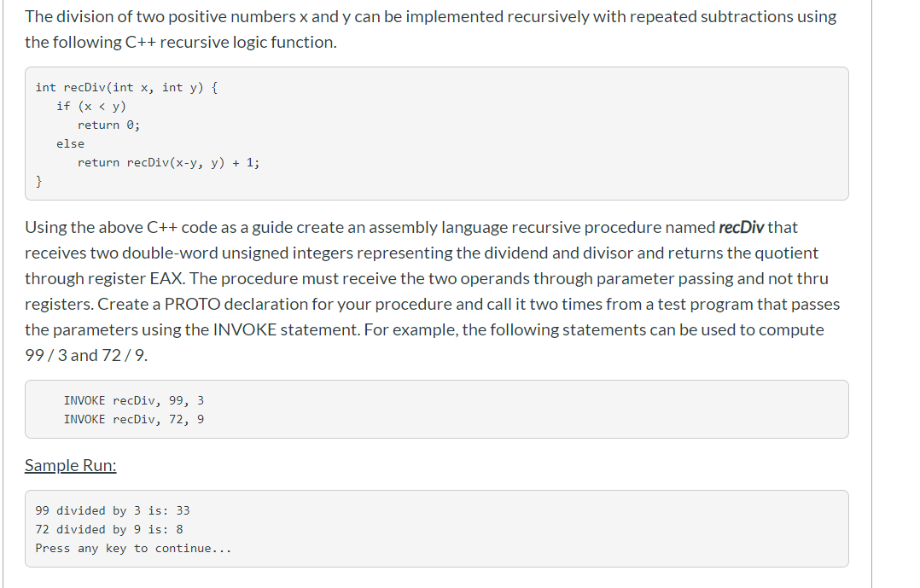Screen dimensions: 920x588
Task: Click 'INVOKE recDiv, 99, 3' statement
Action: click(134, 400)
